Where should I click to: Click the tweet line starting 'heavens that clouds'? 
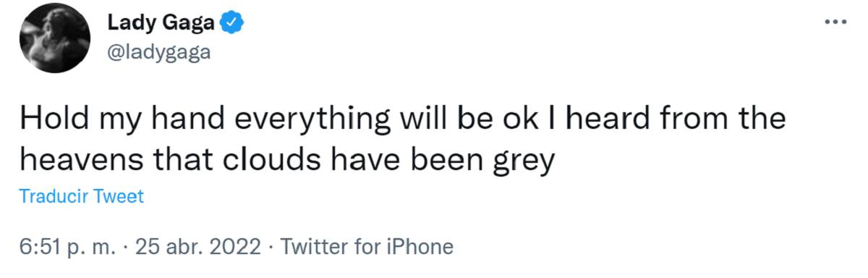pyautogui.click(x=287, y=161)
